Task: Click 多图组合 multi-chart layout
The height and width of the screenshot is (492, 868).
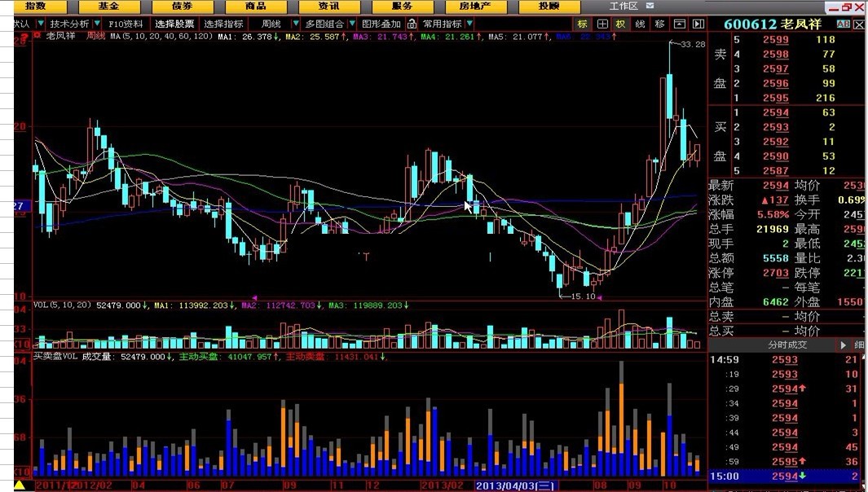Action: pyautogui.click(x=324, y=24)
